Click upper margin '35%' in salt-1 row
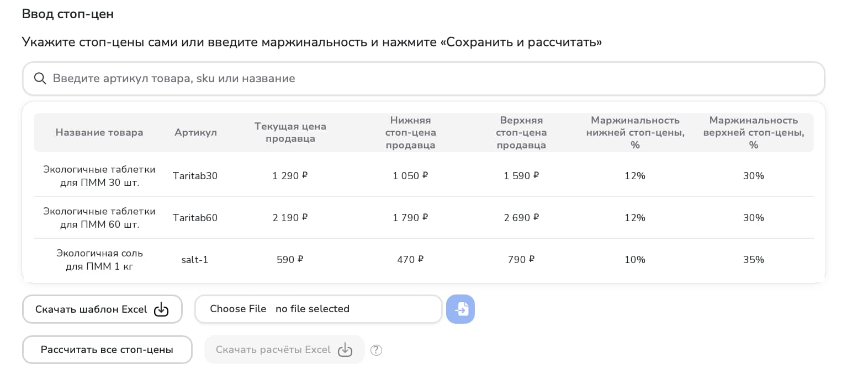Viewport: 868px width, 375px height. (754, 260)
